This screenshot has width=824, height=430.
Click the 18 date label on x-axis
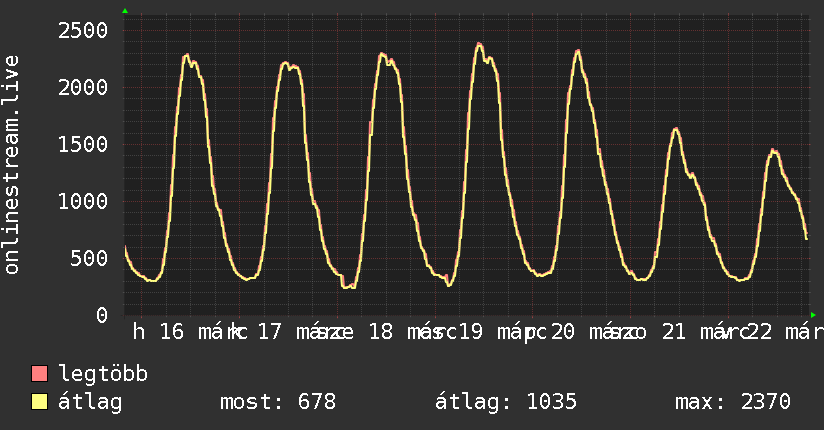[x=380, y=332]
